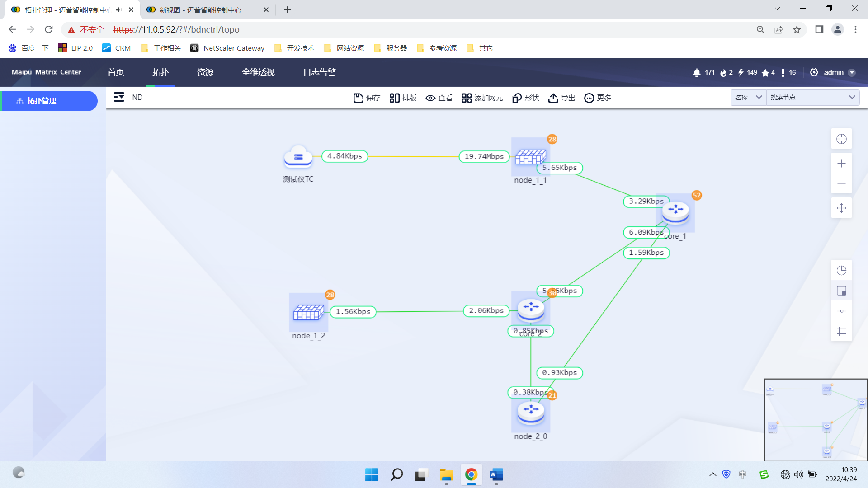Open the 日志告警 tab
Screen dimensions: 868x488
pyautogui.click(x=319, y=72)
